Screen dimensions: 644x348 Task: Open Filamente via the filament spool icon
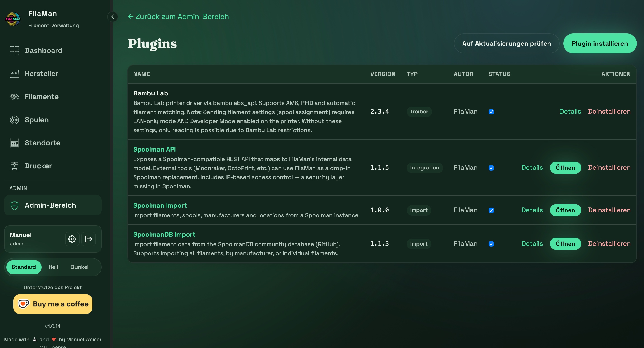pyautogui.click(x=14, y=97)
